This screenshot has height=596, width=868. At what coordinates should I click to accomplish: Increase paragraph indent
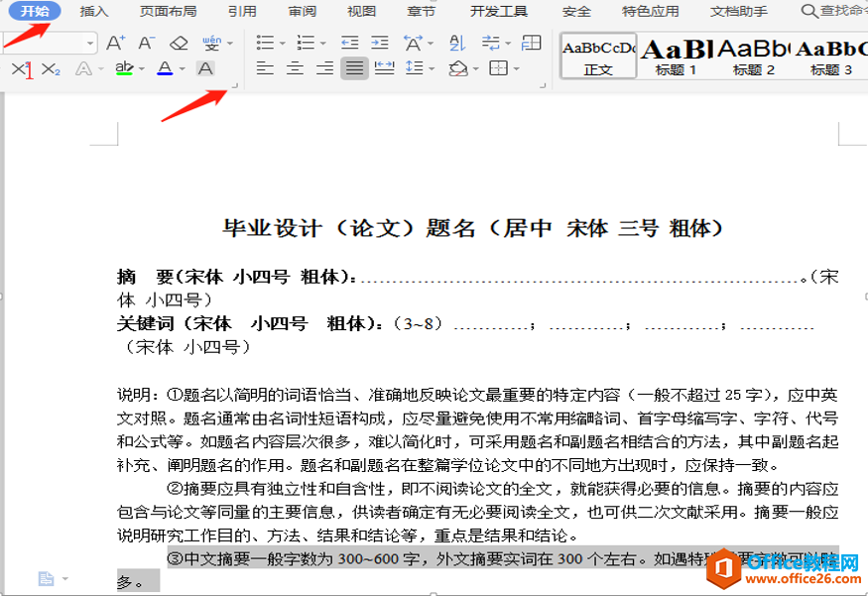point(380,43)
